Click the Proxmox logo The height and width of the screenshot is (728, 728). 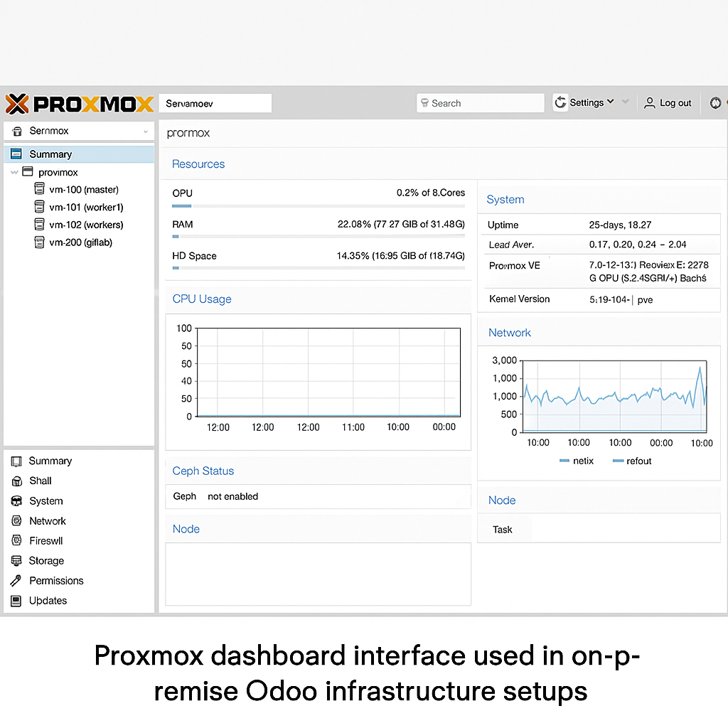[80, 104]
